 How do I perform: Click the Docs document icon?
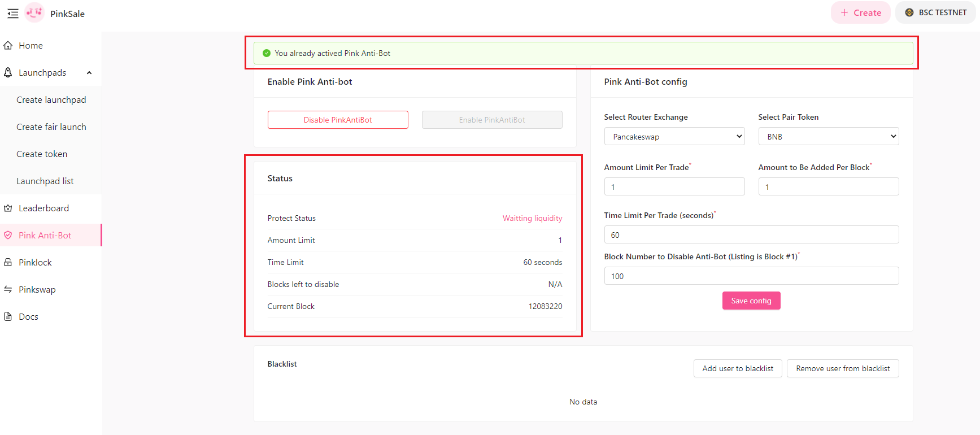(8, 316)
